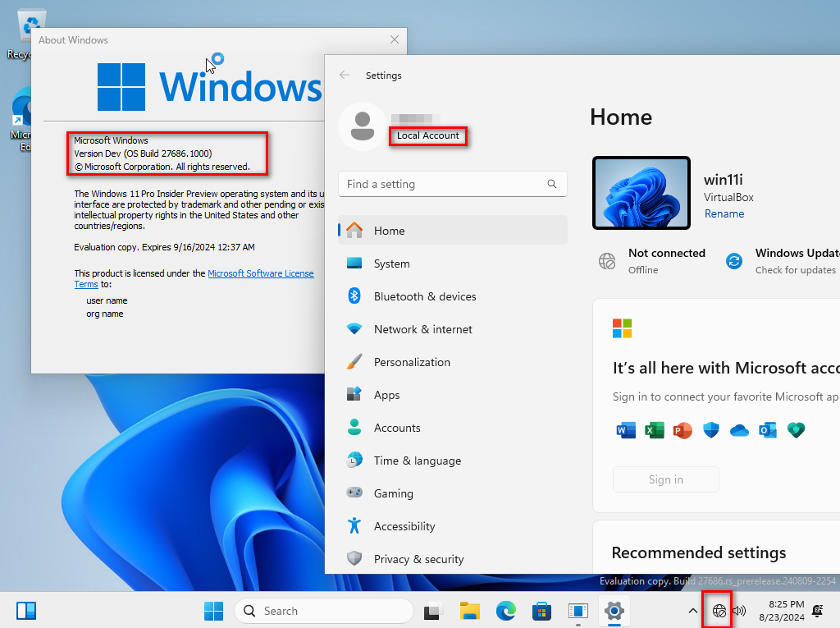Viewport: 840px width, 628px height.
Task: Go to Network & internet settings
Action: (422, 329)
